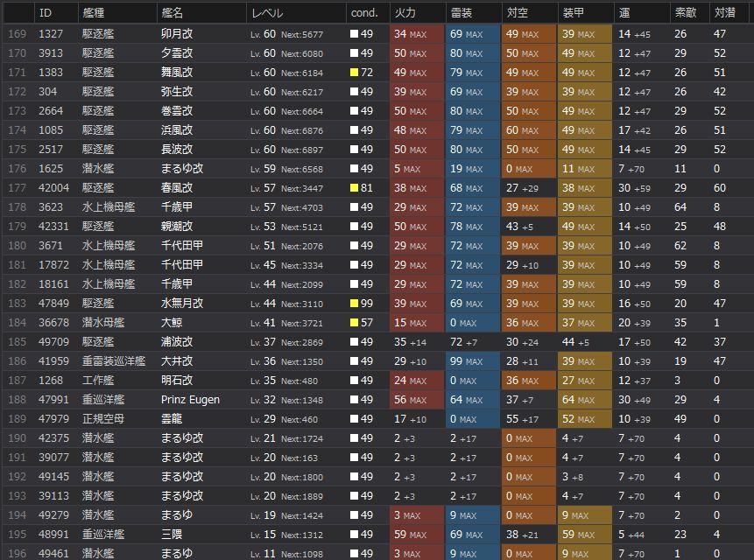754x560 pixels.
Task: Click ship type 正規空母 for 雲龍
Action: pyautogui.click(x=103, y=419)
